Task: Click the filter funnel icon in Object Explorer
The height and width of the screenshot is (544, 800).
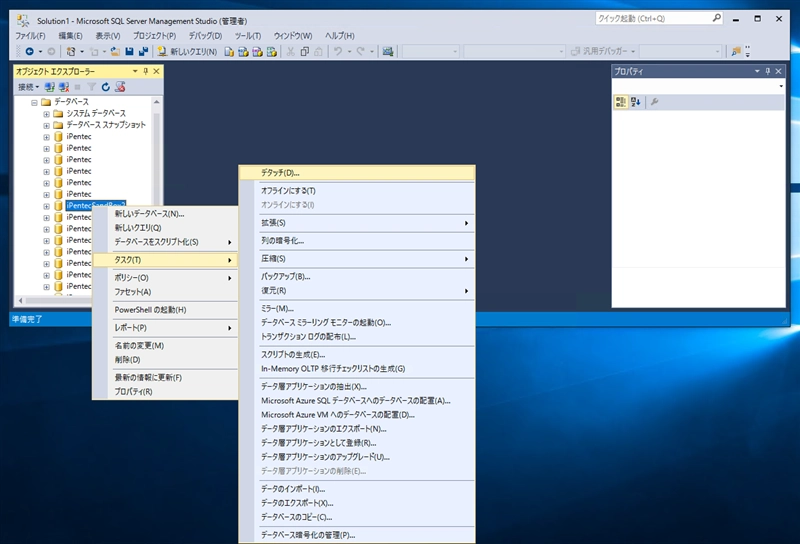Action: 91,87
